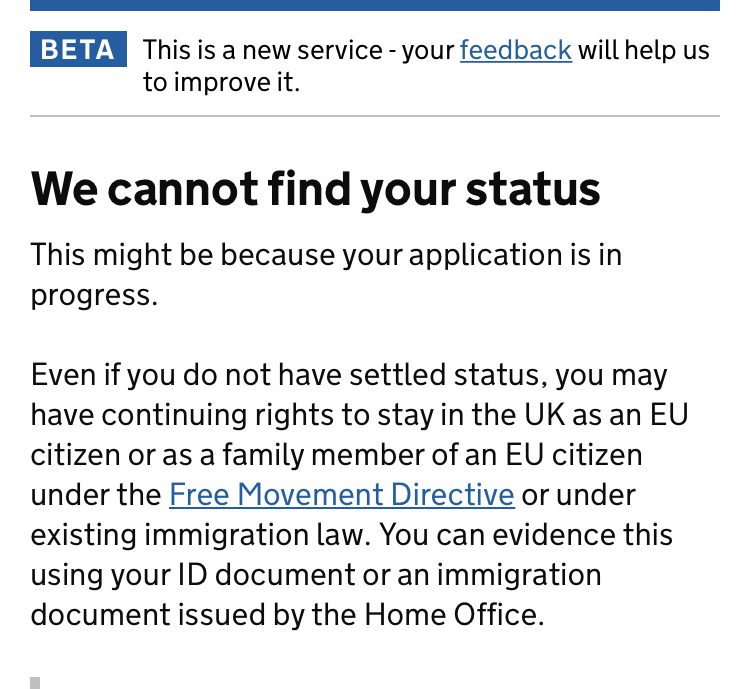
Task: Click the 'existing immigration law' line
Action: tap(200, 534)
